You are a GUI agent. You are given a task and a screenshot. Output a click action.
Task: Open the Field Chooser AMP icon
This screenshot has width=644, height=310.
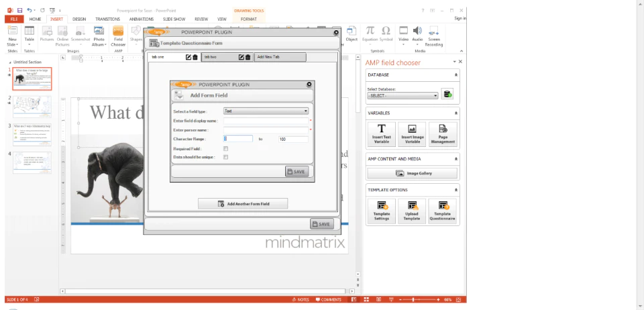pyautogui.click(x=118, y=36)
